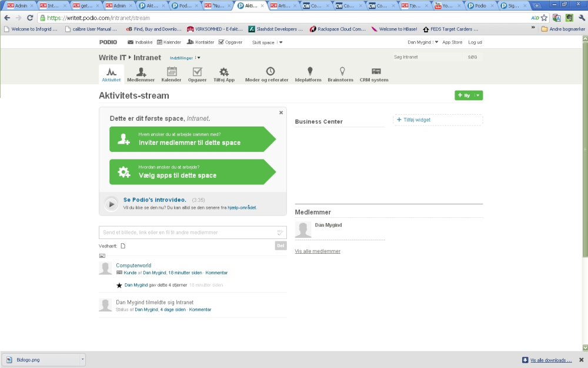Viewport: 588px width, 368px height.
Task: Play Podio's intro video
Action: click(x=111, y=204)
